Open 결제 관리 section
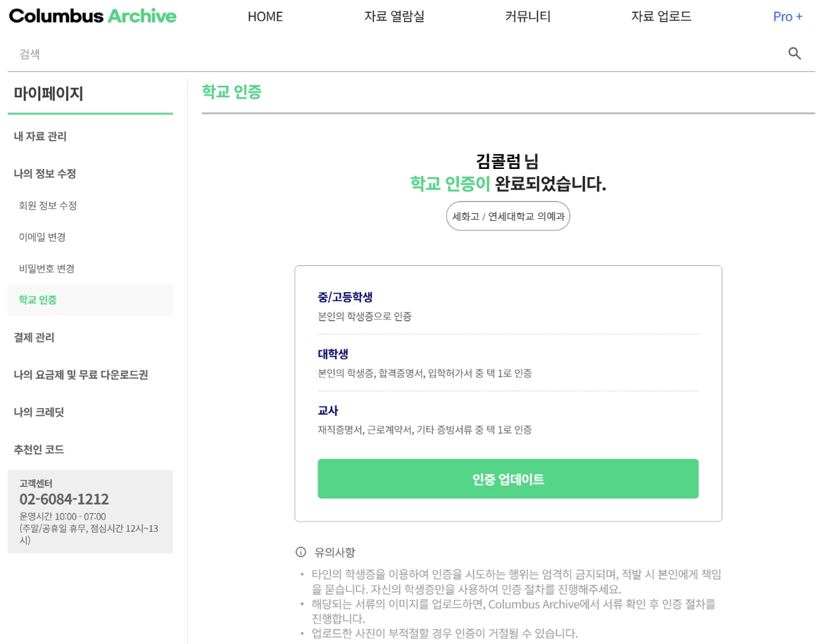 (34, 338)
